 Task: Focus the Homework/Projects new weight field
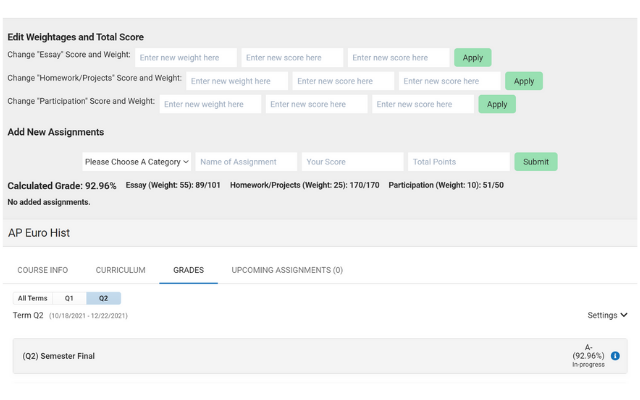pos(237,81)
